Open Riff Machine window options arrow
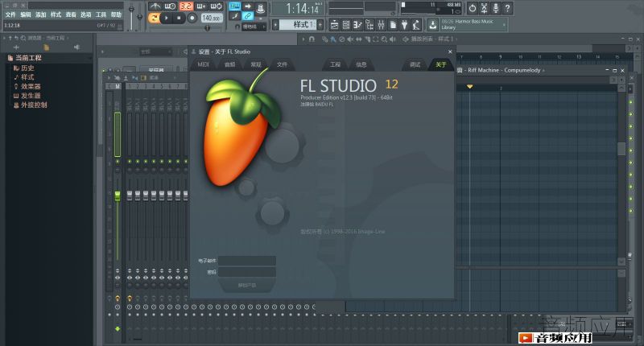This screenshot has width=644, height=346. [544, 71]
